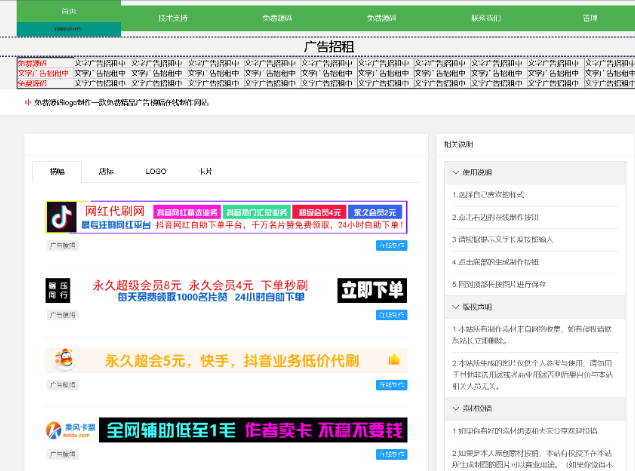
Task: Collapse the 素材投稿 section
Action: point(452,408)
